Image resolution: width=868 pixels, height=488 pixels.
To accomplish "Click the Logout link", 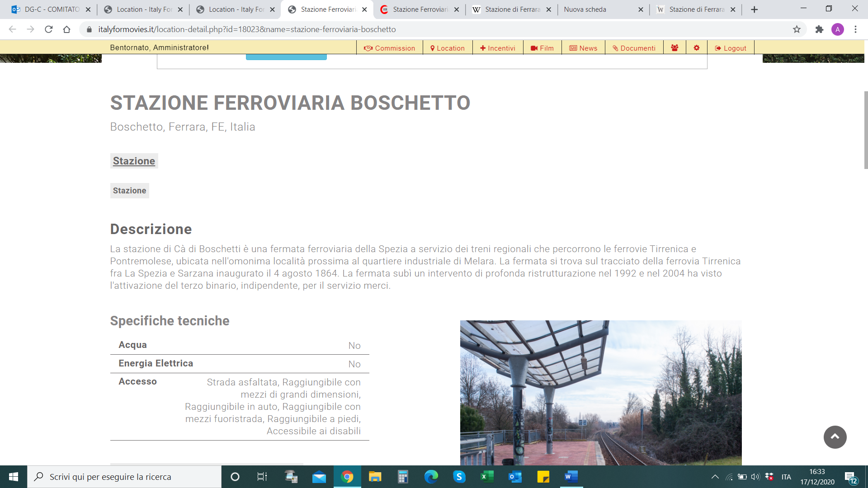I will tap(731, 48).
